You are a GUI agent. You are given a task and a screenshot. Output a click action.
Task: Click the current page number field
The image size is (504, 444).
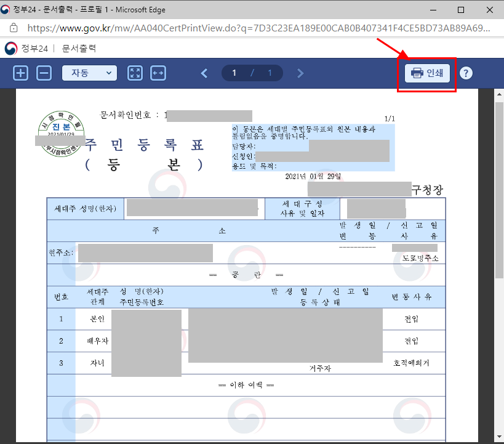(x=234, y=73)
